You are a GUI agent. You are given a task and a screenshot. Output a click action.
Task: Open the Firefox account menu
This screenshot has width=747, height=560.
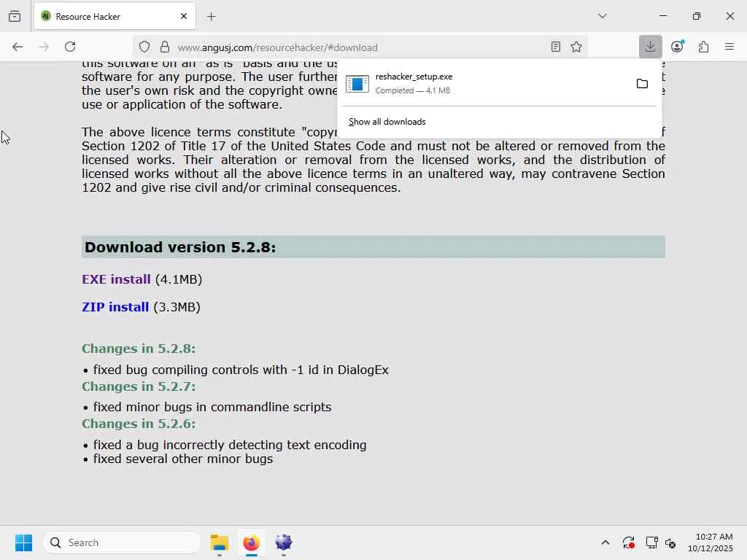pyautogui.click(x=677, y=47)
